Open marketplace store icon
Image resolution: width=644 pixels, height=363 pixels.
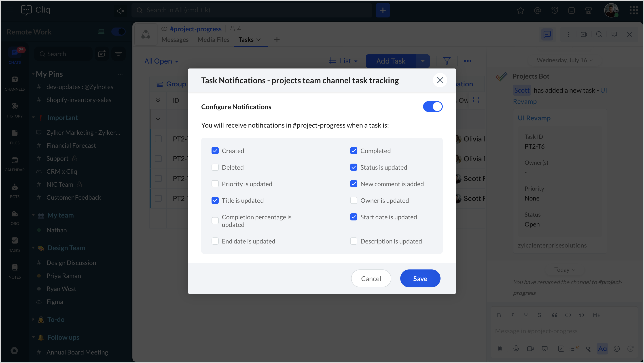tap(588, 11)
